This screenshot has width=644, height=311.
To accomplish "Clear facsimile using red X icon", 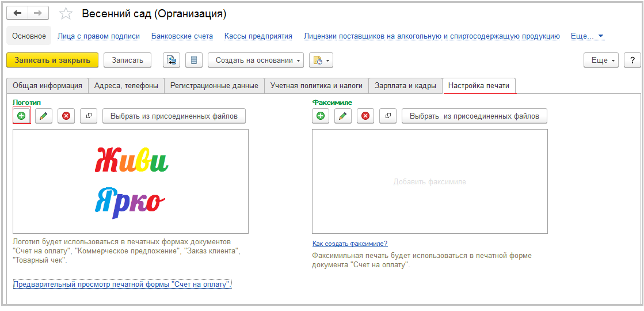I will tap(365, 116).
